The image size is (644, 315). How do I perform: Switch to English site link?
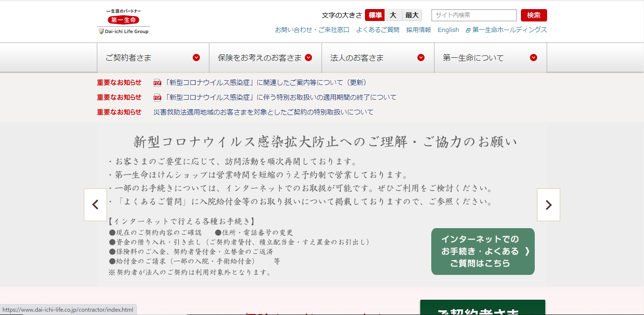[x=448, y=30]
